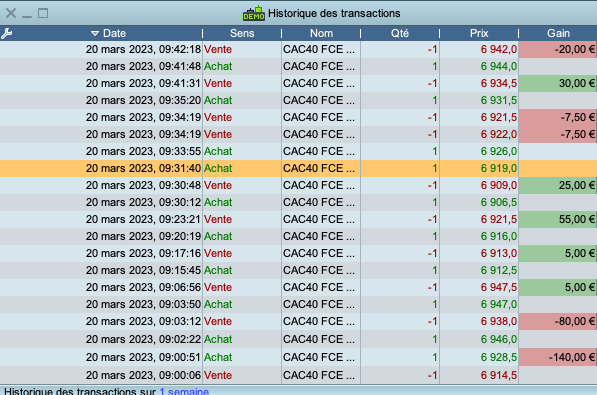597x395 pixels.
Task: Click the price 6 921,5 at 09:34:19
Action: pyautogui.click(x=479, y=117)
